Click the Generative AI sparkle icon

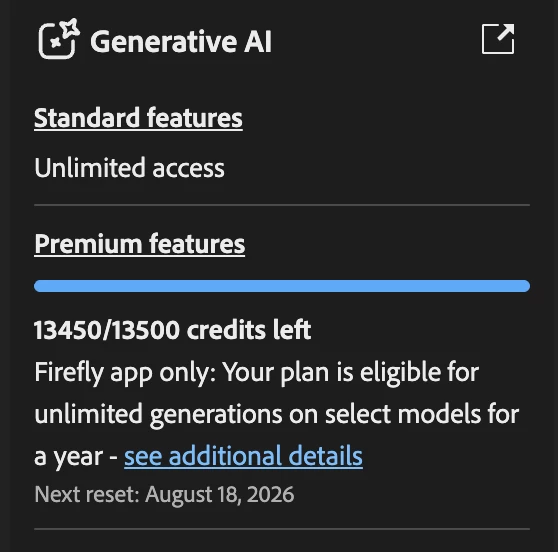pyautogui.click(x=59, y=39)
